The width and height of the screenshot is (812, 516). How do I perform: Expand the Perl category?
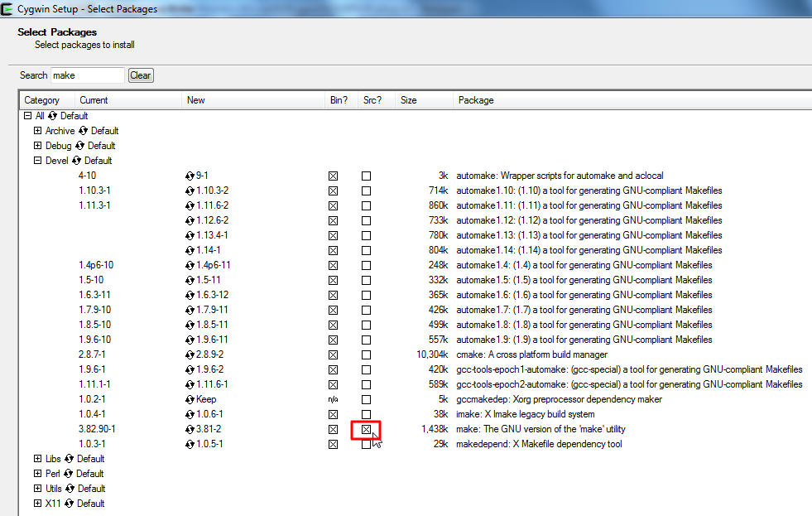point(37,474)
